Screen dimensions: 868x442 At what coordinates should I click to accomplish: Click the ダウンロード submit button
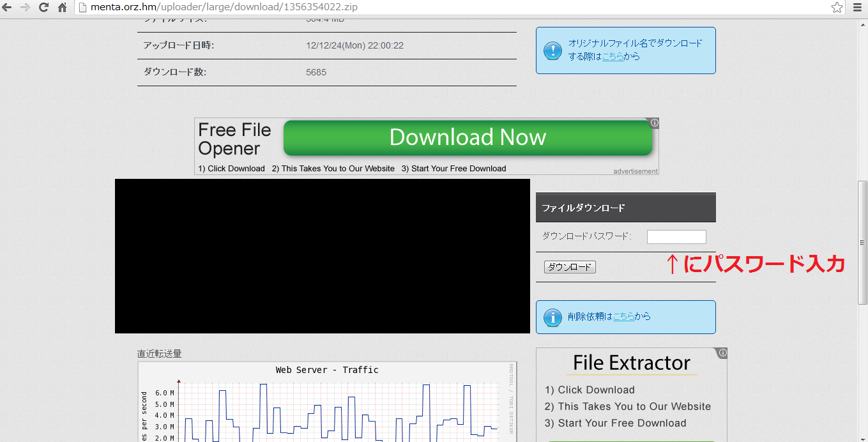click(570, 267)
